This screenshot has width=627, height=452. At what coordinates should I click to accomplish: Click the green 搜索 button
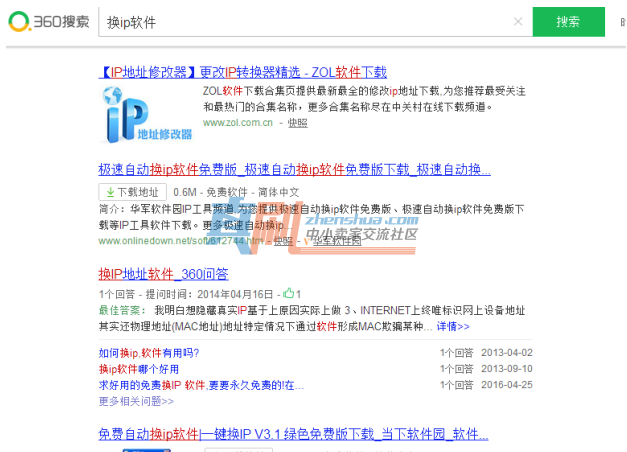(x=568, y=22)
